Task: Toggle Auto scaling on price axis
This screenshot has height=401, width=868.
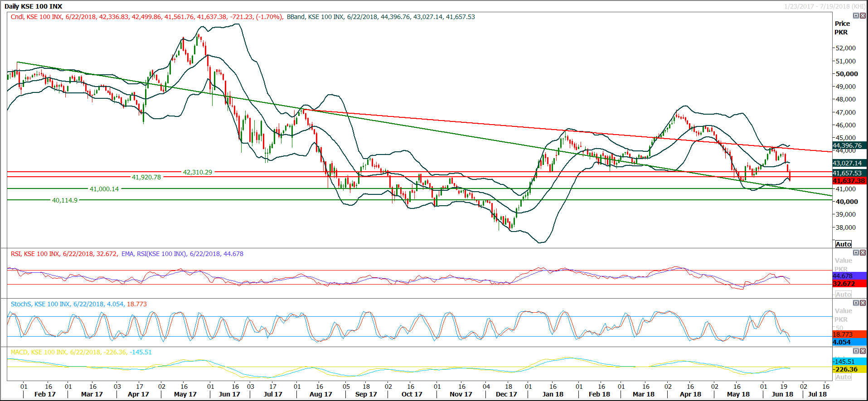Action: click(x=843, y=244)
